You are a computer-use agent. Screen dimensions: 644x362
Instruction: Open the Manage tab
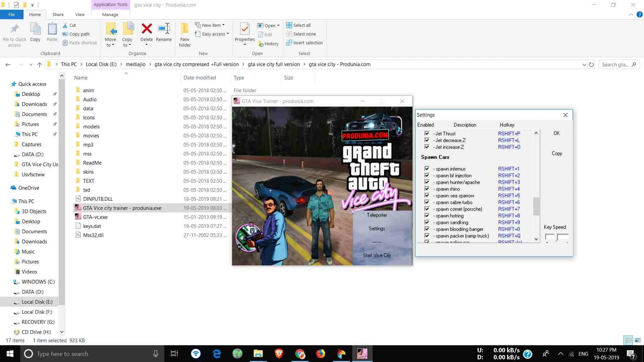[110, 14]
